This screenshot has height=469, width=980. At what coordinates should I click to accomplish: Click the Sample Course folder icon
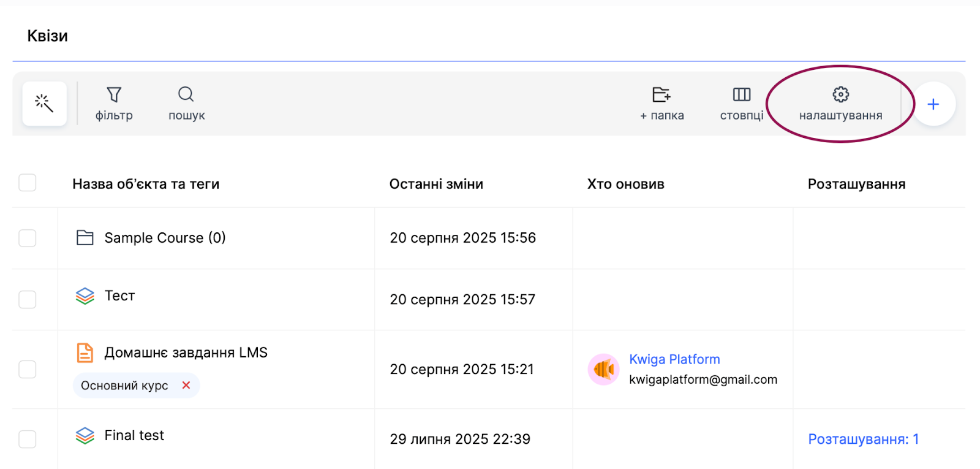tap(85, 238)
